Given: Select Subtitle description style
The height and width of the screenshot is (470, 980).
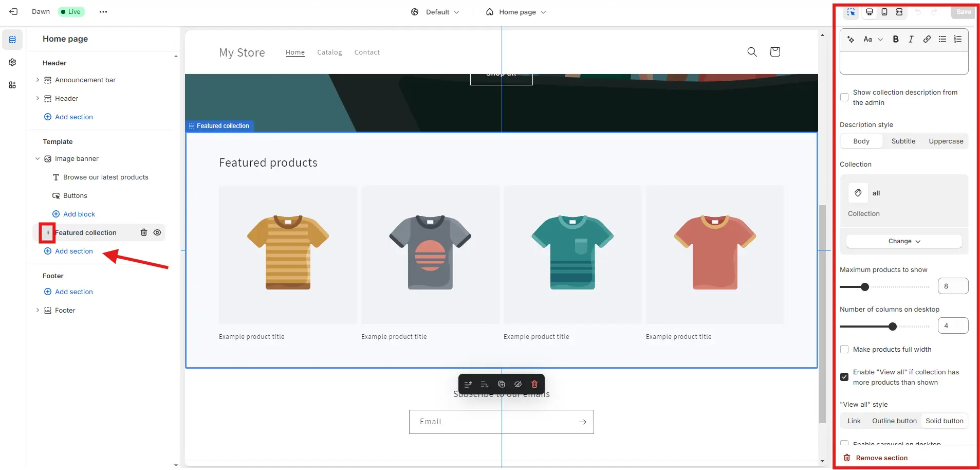Looking at the screenshot, I should click(x=903, y=141).
